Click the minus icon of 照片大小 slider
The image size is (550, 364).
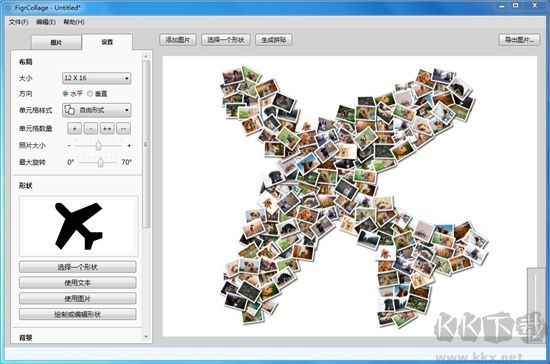click(69, 145)
